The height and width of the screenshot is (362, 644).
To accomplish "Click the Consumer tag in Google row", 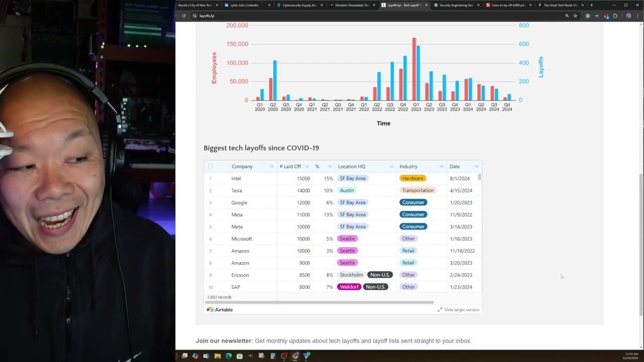I will click(413, 203).
